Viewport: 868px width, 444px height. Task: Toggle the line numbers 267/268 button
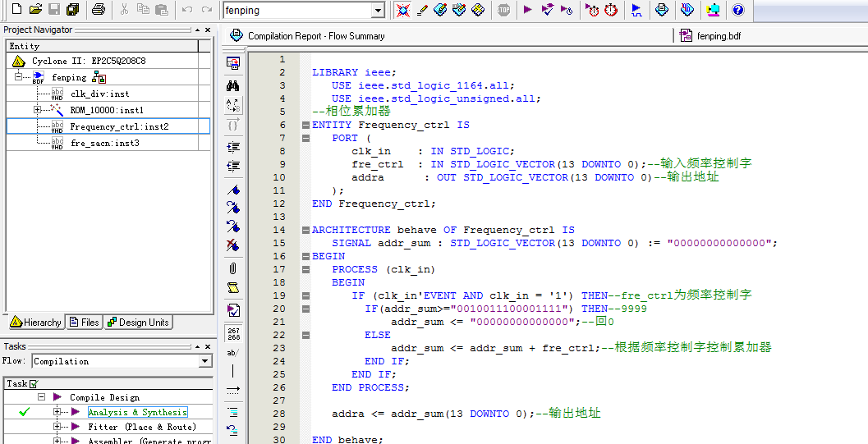point(233,333)
